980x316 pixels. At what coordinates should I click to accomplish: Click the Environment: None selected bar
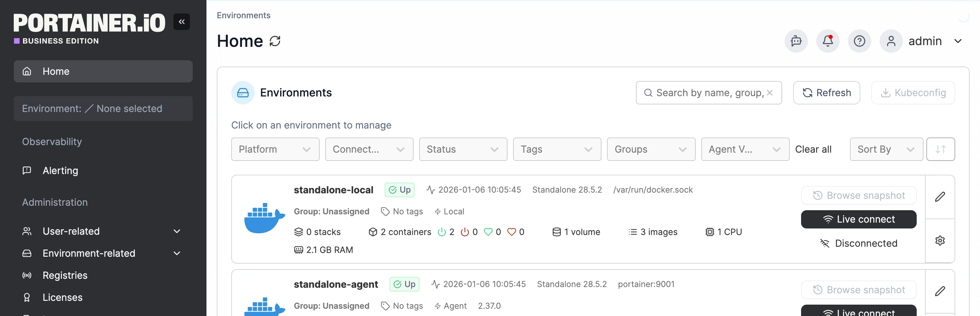click(103, 109)
